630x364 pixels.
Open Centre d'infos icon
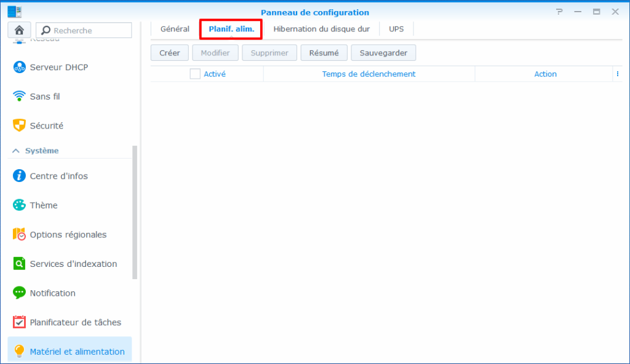point(20,176)
